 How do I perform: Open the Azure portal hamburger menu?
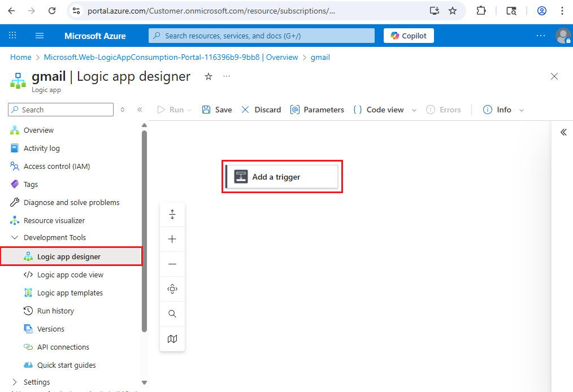coord(39,35)
